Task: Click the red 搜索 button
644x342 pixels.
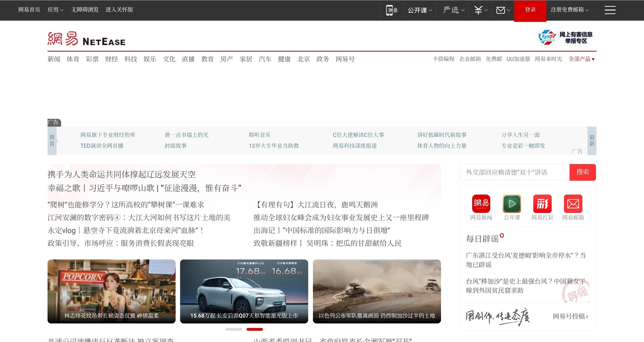Action: (583, 172)
